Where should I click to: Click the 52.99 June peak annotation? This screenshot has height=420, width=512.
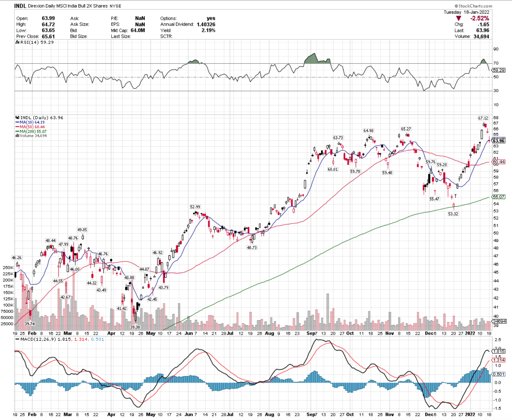pos(195,207)
